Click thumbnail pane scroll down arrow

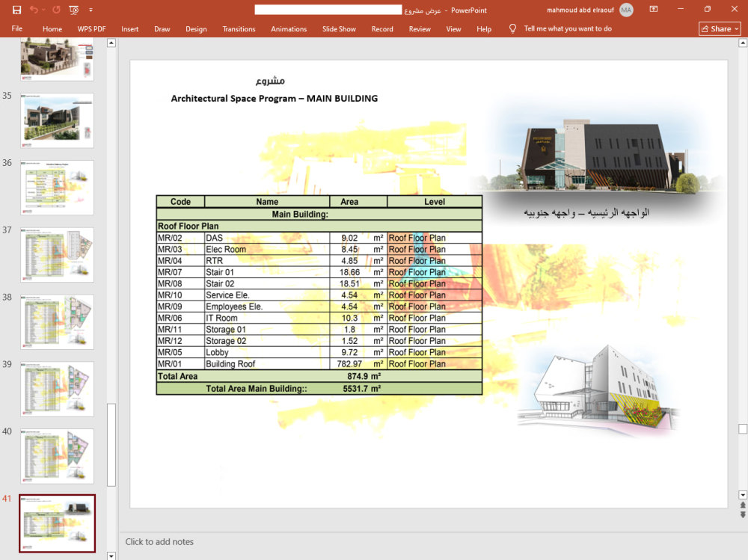111,556
